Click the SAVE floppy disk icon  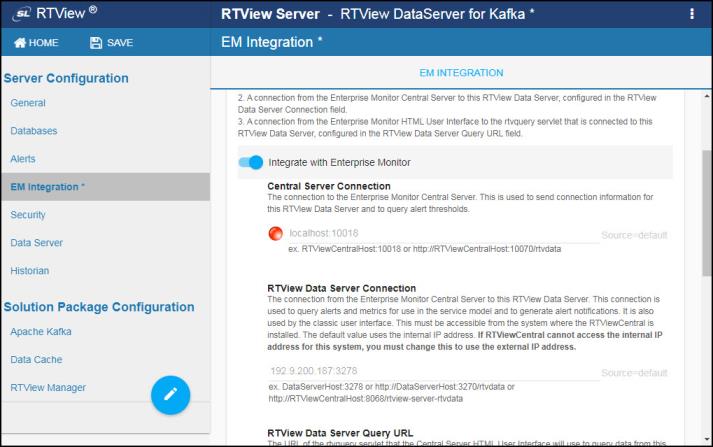pyautogui.click(x=97, y=42)
